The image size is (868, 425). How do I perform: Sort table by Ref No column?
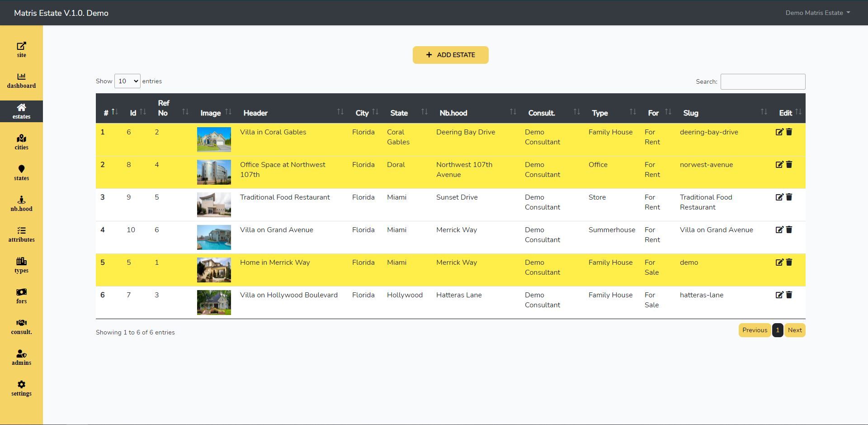[x=172, y=108]
